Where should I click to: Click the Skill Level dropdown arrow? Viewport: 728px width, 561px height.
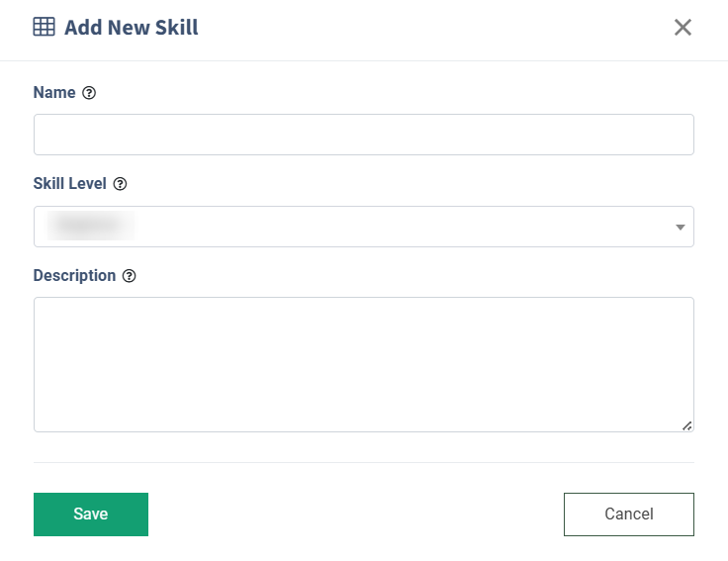681,228
